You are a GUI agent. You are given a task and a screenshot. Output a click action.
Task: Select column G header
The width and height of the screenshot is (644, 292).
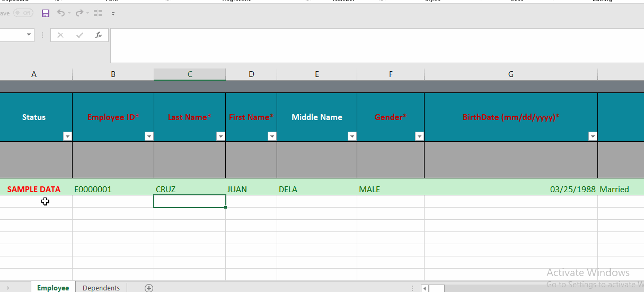[x=511, y=74]
